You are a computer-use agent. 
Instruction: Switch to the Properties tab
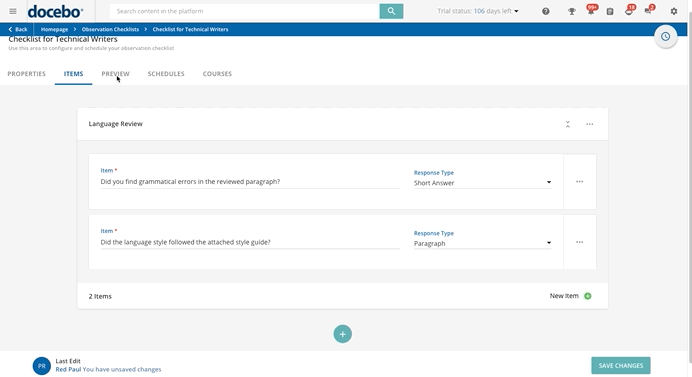click(26, 74)
